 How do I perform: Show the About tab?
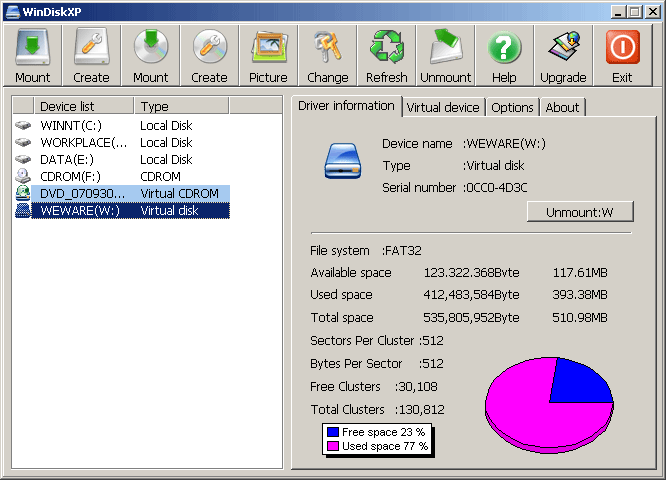click(x=563, y=107)
